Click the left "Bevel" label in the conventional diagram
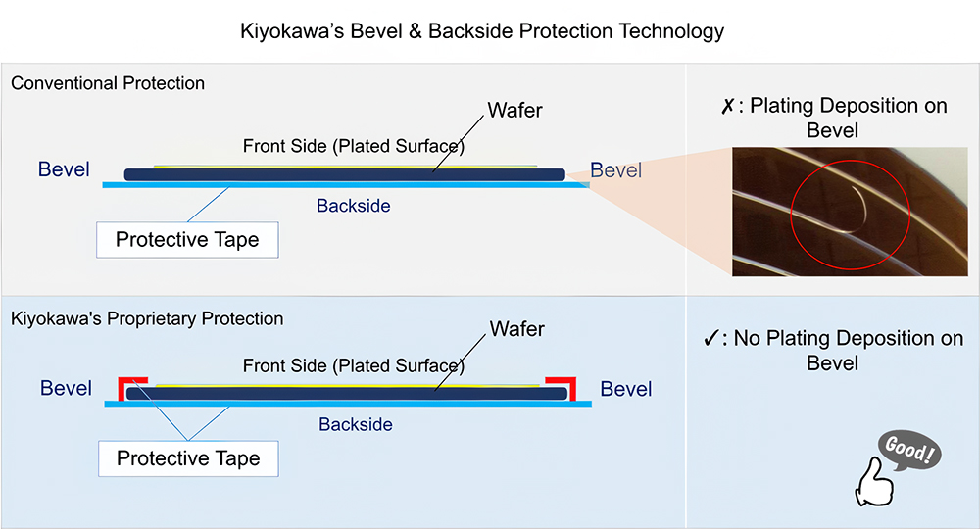 tap(64, 169)
